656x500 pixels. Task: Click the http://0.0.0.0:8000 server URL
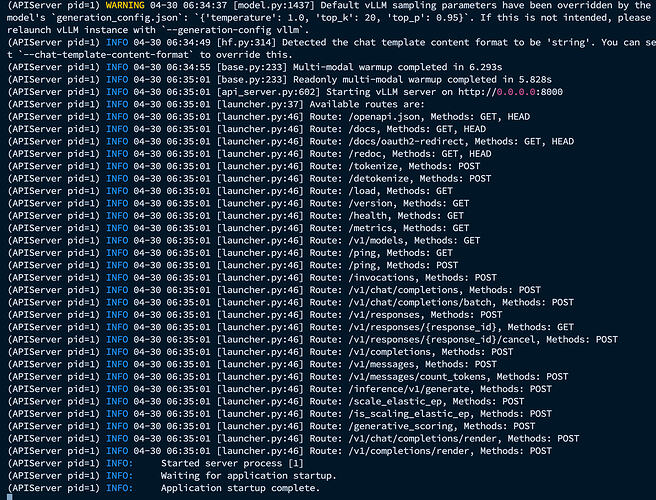510,92
